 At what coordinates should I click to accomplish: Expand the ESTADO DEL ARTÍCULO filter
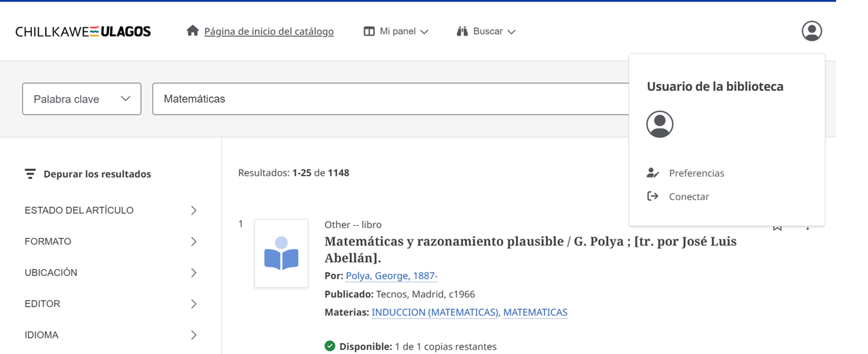[x=112, y=210]
